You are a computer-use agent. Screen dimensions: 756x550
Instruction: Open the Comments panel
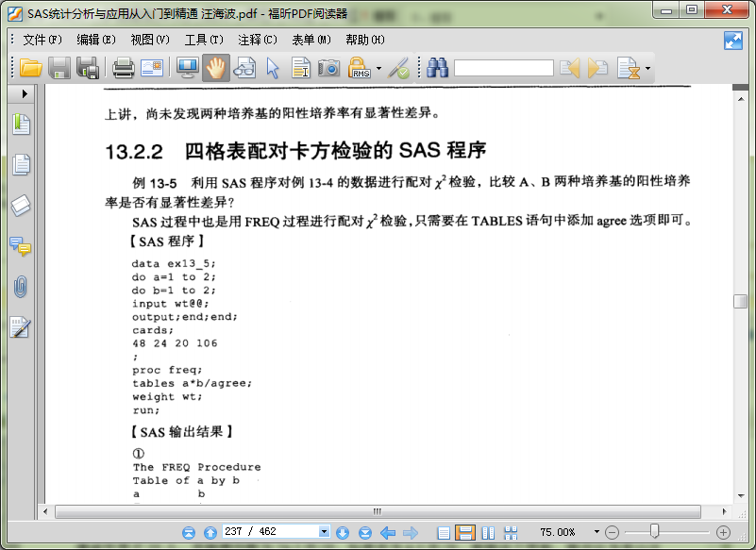click(20, 246)
